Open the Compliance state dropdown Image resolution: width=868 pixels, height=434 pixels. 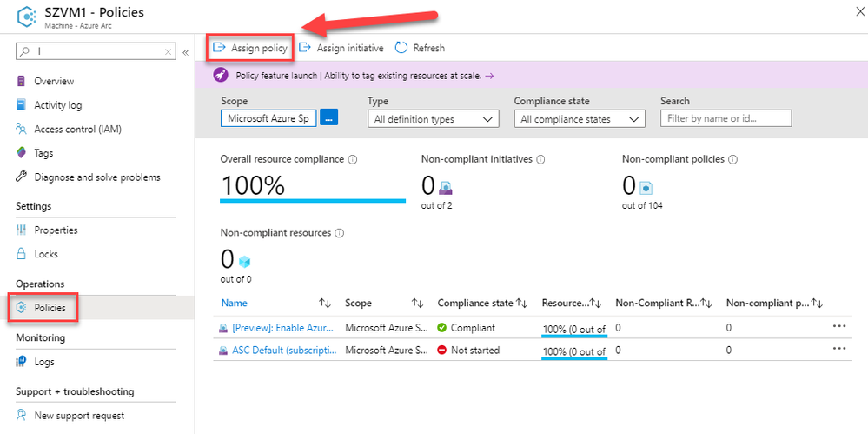[x=579, y=119]
